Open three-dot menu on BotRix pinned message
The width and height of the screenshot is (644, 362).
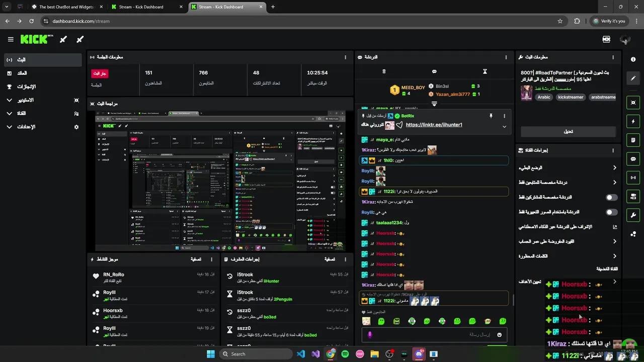tap(504, 116)
